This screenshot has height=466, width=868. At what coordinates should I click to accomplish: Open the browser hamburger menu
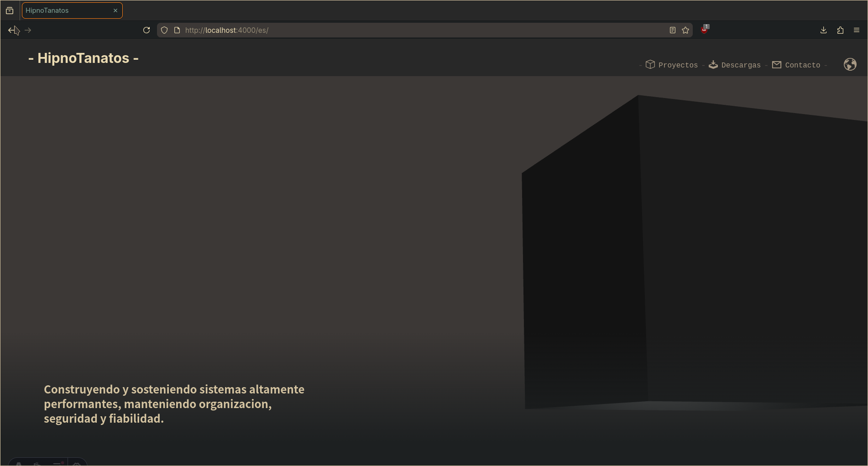pyautogui.click(x=856, y=30)
